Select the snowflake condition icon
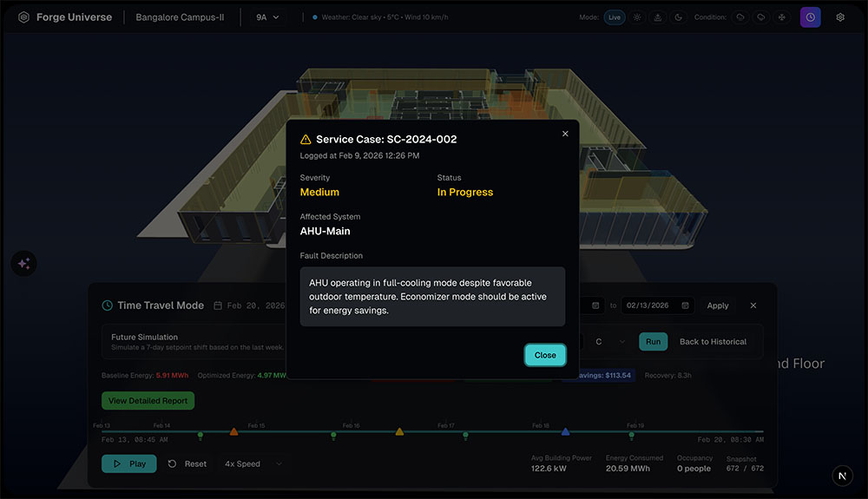This screenshot has width=868, height=499. pyautogui.click(x=780, y=17)
